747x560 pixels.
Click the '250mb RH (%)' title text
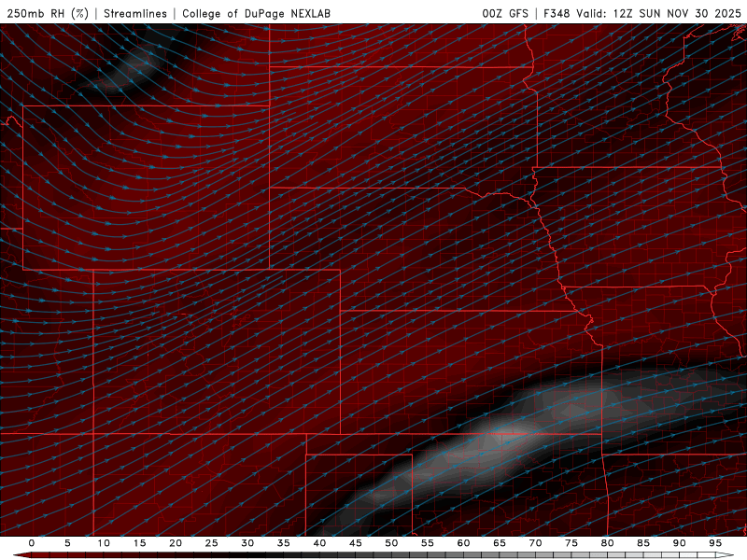(x=48, y=13)
